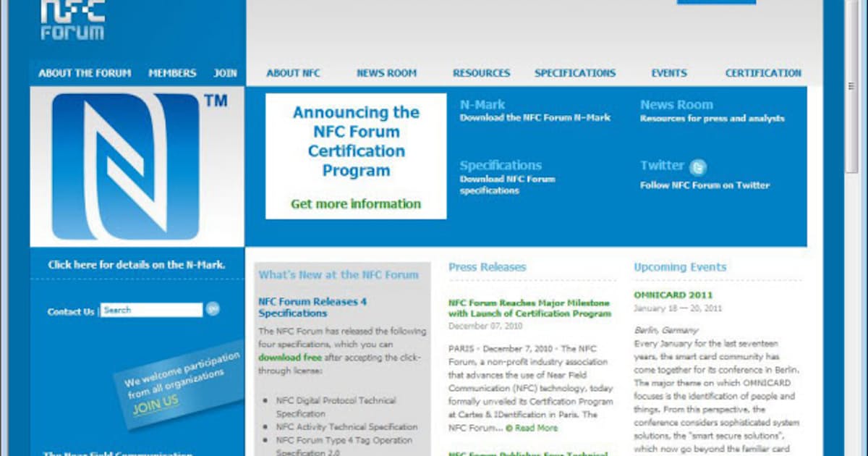Click the vertical page scrollbar thumb

pos(852,87)
